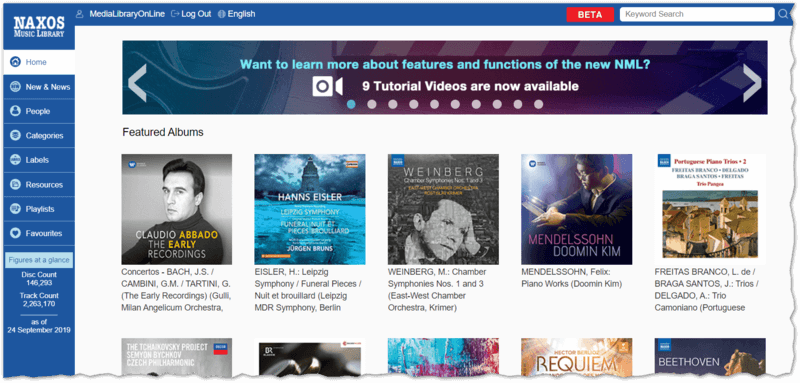Image resolution: width=800 pixels, height=383 pixels.
Task: Select the fourth banner carousel dot
Action: tap(413, 104)
